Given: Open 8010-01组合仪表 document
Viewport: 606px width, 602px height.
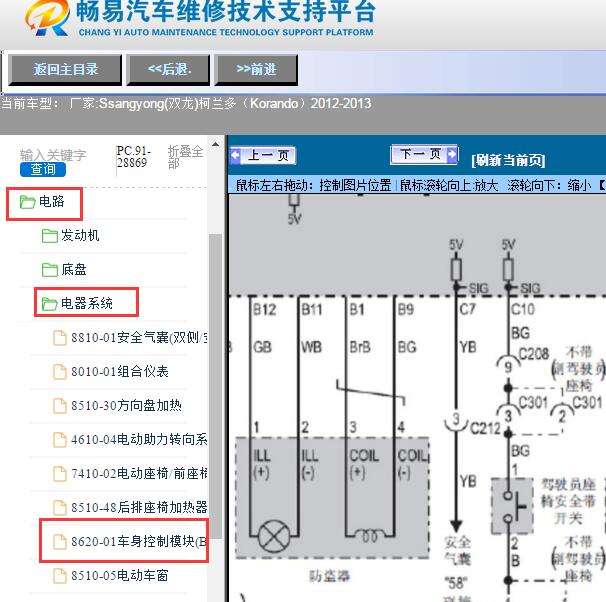Looking at the screenshot, I should (120, 371).
